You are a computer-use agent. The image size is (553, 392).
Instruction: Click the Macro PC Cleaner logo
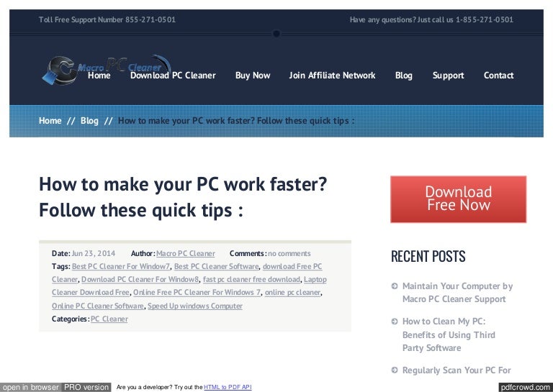65,70
